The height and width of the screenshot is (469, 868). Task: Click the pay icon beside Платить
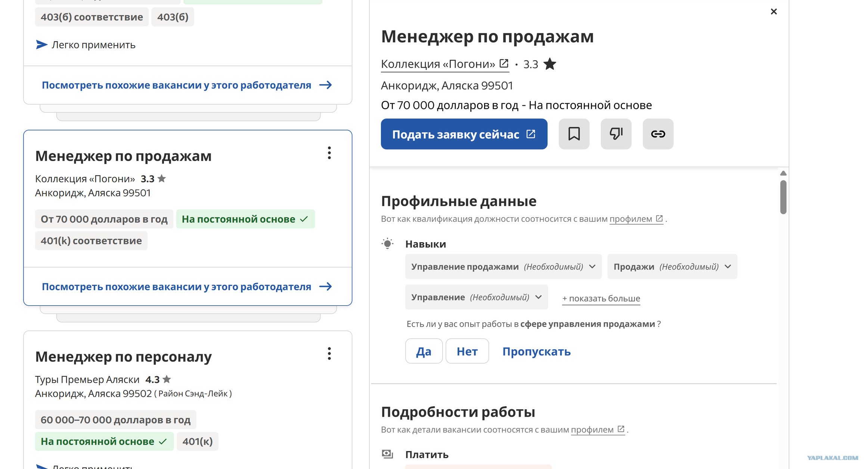click(387, 454)
